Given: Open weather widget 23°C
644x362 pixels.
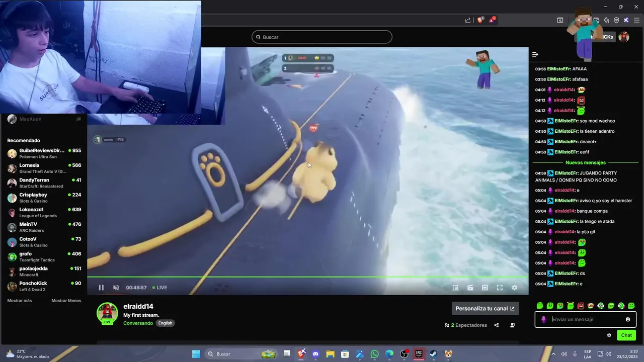Looking at the screenshot, I should click(x=28, y=354).
